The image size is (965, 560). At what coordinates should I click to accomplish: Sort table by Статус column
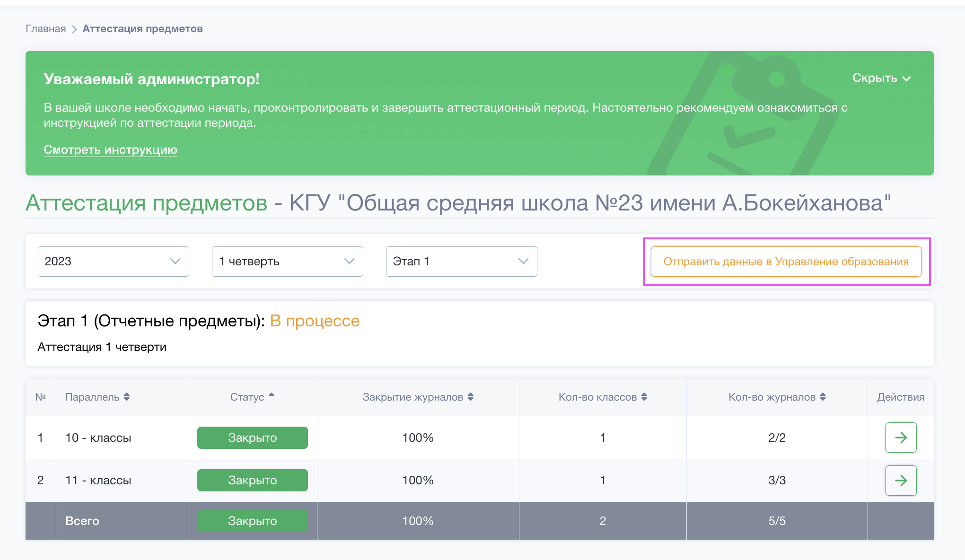[252, 397]
